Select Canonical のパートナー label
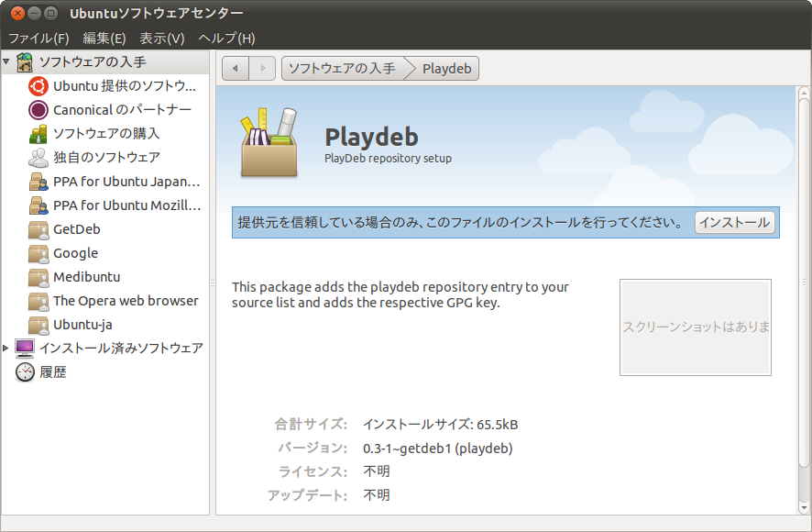Image resolution: width=812 pixels, height=532 pixels. point(122,110)
